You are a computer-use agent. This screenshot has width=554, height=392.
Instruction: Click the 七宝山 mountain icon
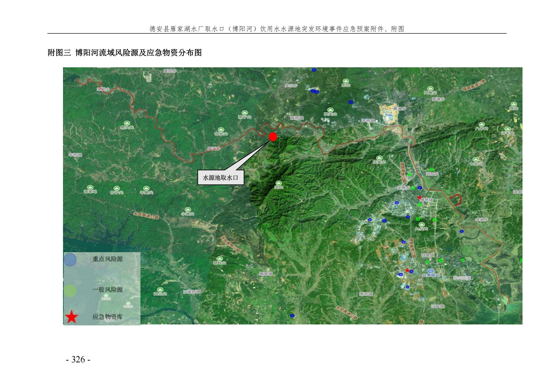pyautogui.click(x=476, y=159)
